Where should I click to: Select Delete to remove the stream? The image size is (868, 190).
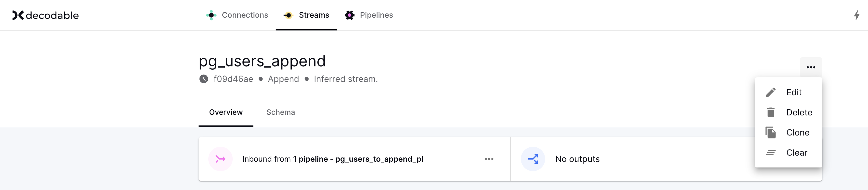799,112
